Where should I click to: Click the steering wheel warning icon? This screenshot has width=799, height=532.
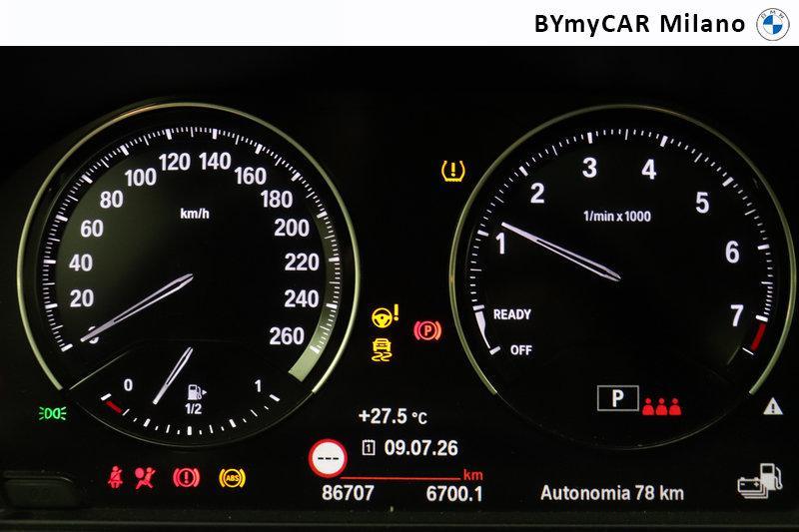pyautogui.click(x=386, y=316)
